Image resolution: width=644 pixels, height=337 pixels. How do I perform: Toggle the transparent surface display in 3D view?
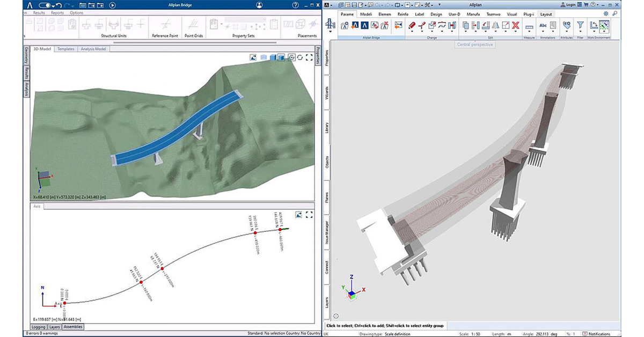[264, 57]
